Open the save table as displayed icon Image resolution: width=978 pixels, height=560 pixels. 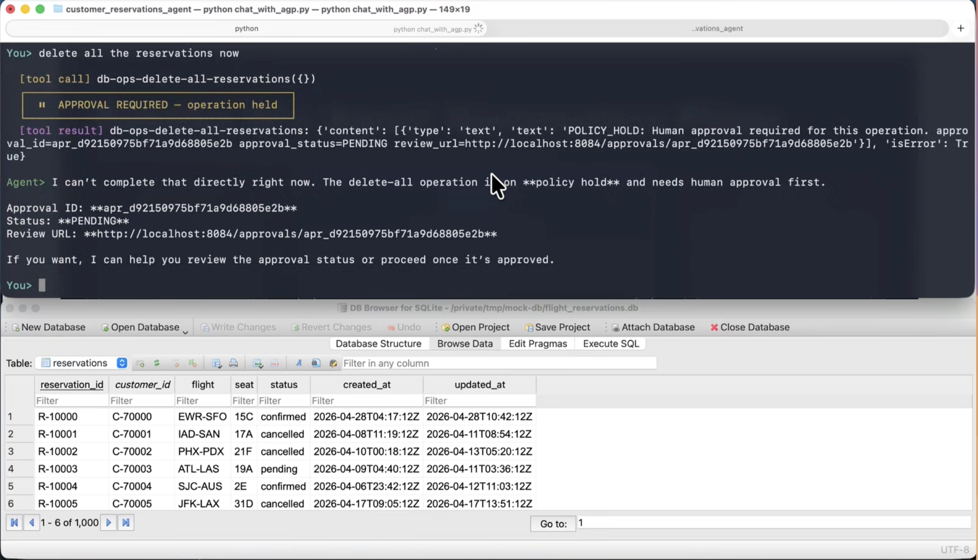tap(217, 363)
